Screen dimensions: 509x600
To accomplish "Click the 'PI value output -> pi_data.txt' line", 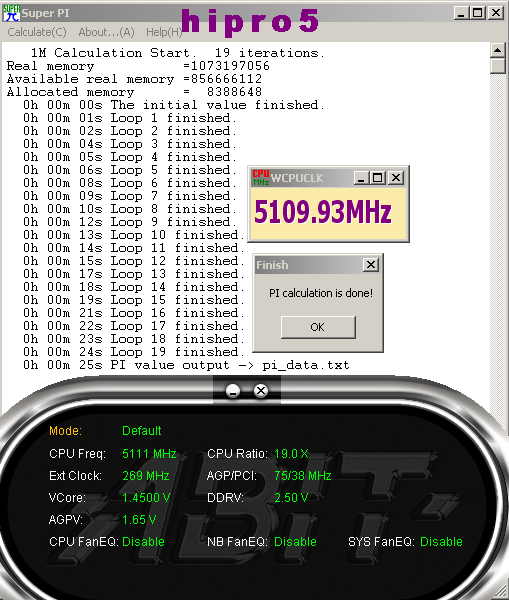I will click(186, 365).
